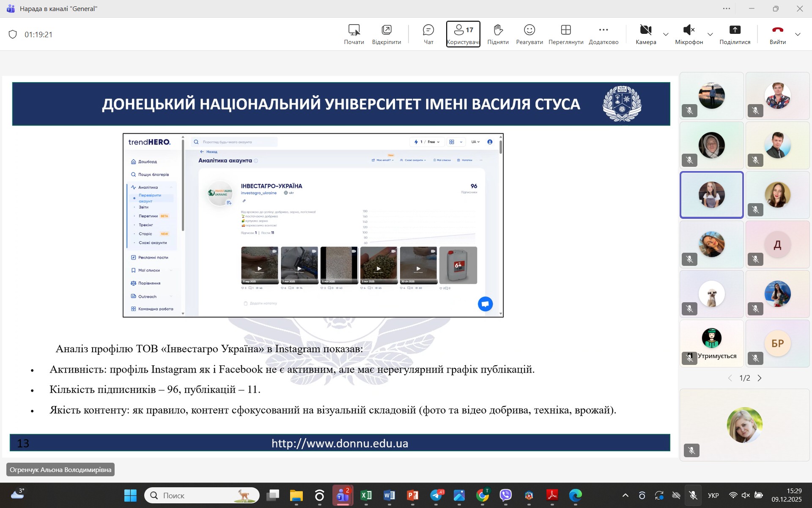
Task: Open PowerPoint from the taskbar
Action: coord(412,495)
